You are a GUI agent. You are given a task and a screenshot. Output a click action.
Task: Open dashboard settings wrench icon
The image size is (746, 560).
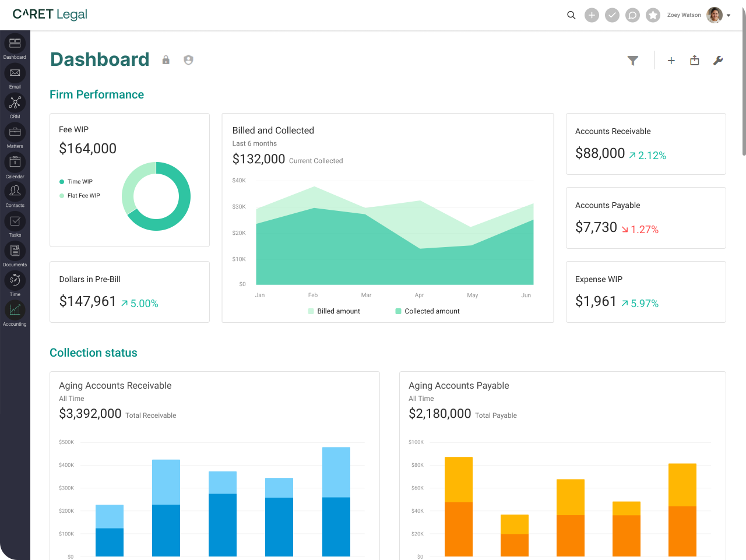click(x=718, y=61)
